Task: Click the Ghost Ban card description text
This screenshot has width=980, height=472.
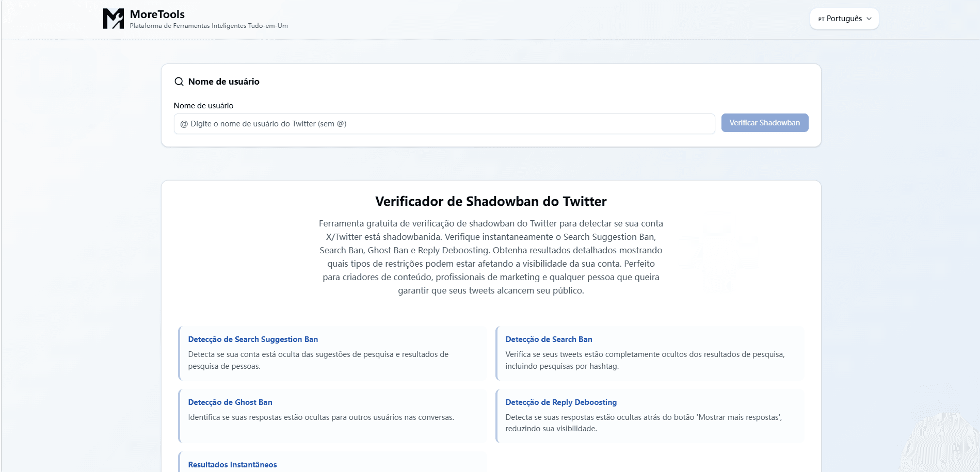Action: pyautogui.click(x=321, y=417)
